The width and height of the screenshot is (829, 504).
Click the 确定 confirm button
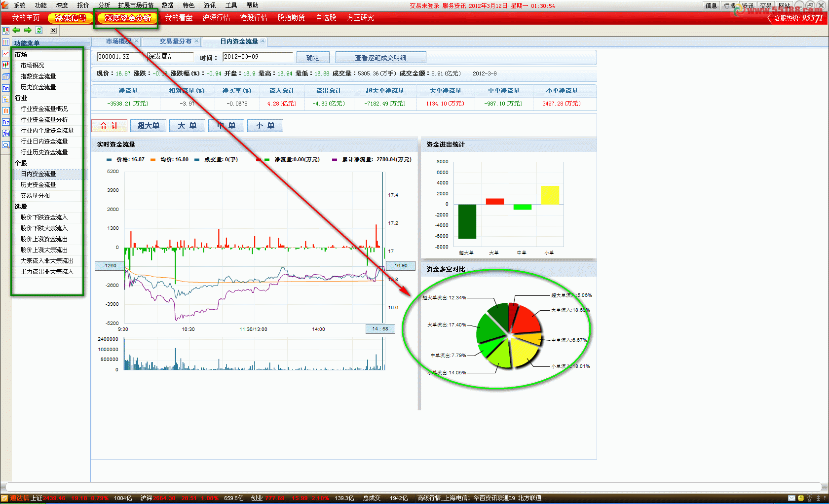(x=313, y=58)
